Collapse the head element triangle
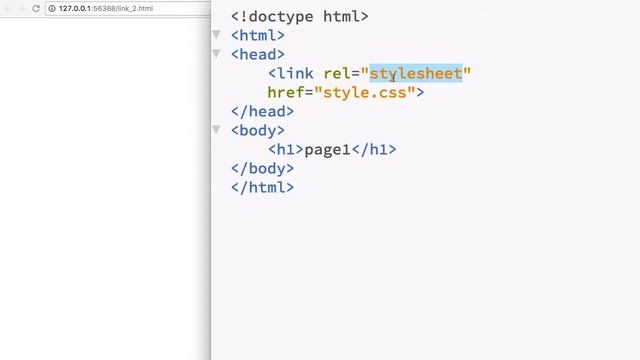 coord(216,53)
